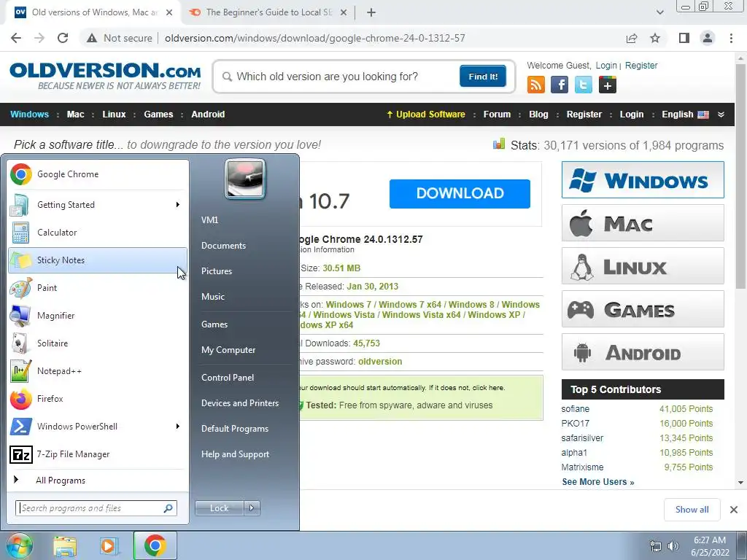Switch to Chrome taskbar button

[155, 545]
